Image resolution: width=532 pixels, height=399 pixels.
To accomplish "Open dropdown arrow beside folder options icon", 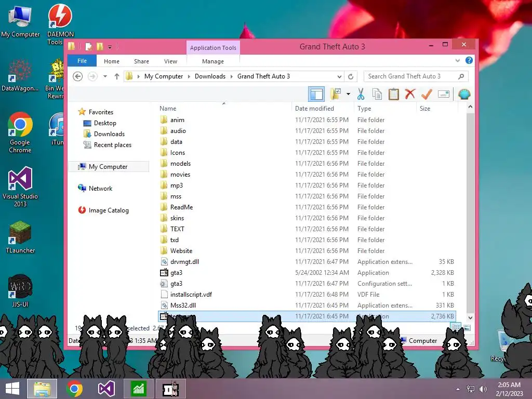I will [348, 94].
